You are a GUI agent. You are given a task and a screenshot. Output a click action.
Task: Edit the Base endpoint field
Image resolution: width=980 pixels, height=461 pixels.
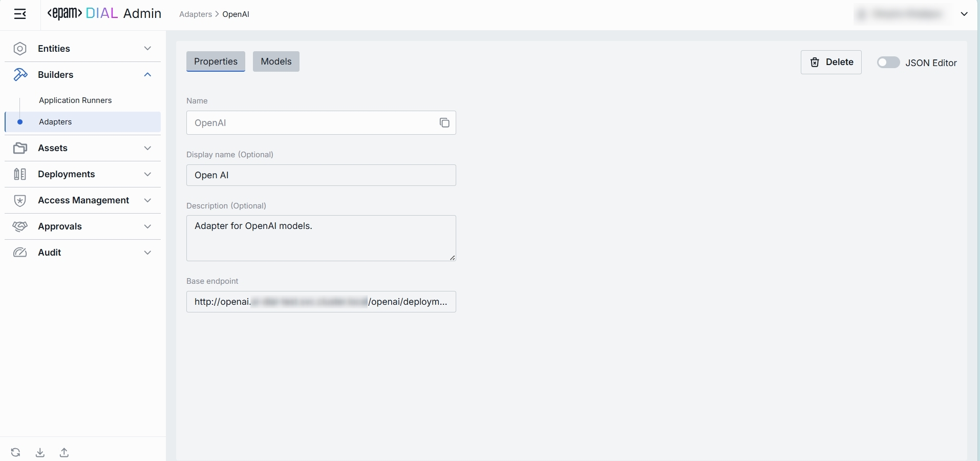(x=321, y=302)
